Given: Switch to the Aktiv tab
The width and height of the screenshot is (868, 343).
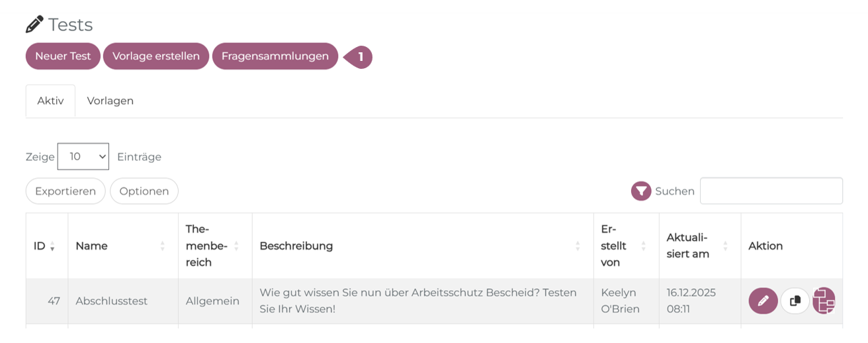Looking at the screenshot, I should pos(50,101).
